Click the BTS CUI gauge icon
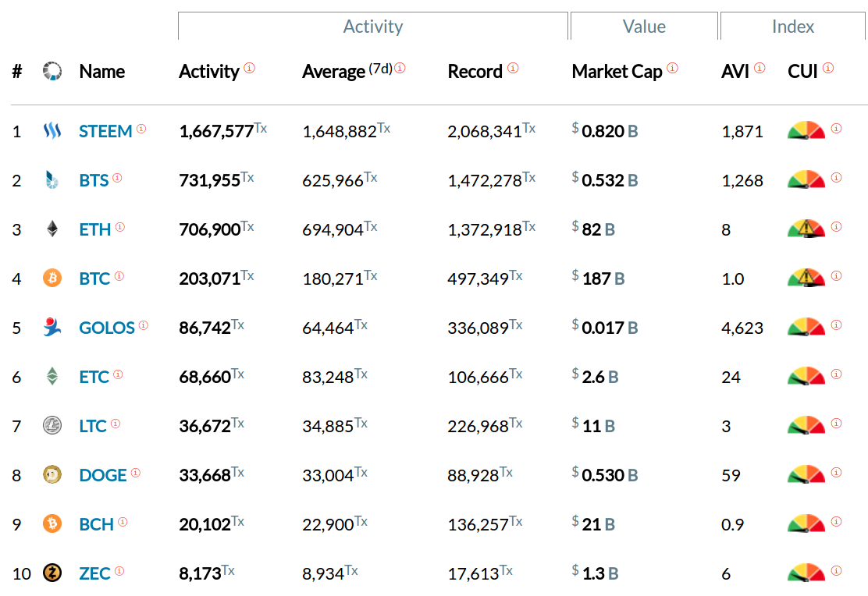868x596 pixels. click(806, 179)
